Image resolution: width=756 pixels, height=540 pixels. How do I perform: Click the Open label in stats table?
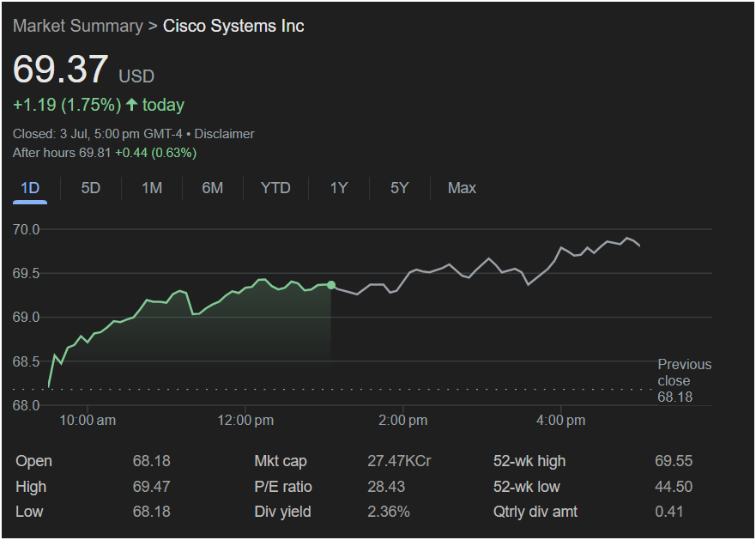point(33,461)
